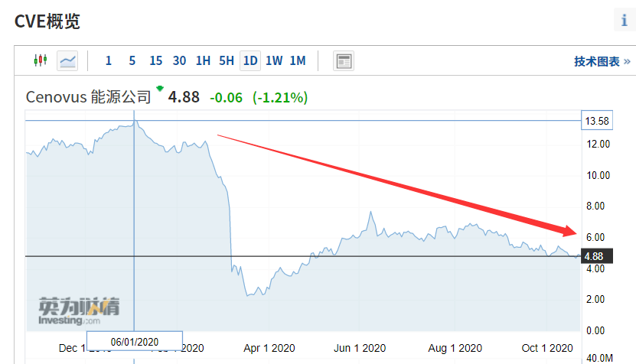Viewport: 636px width, 364px height.
Task: Select the 15 minute interval
Action: tap(155, 61)
